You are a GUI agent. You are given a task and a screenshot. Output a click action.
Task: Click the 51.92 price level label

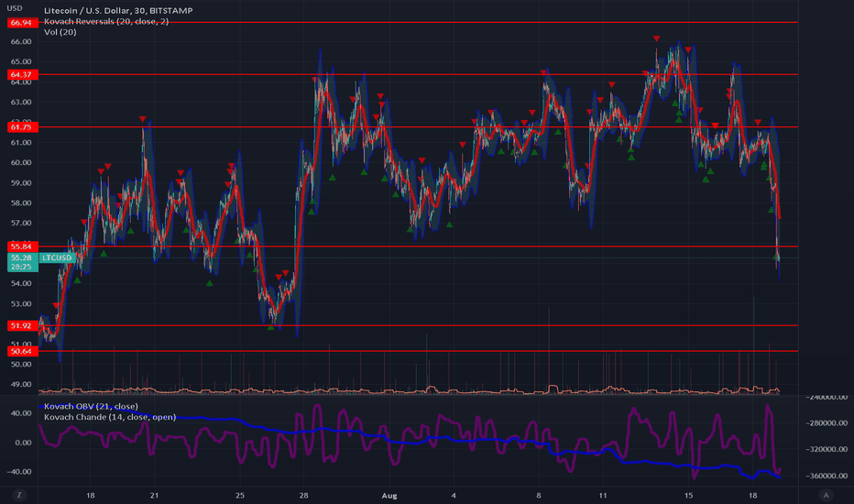pos(22,326)
